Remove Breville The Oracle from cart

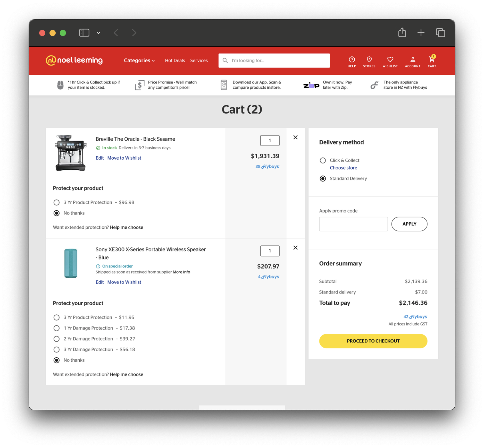[x=295, y=137]
